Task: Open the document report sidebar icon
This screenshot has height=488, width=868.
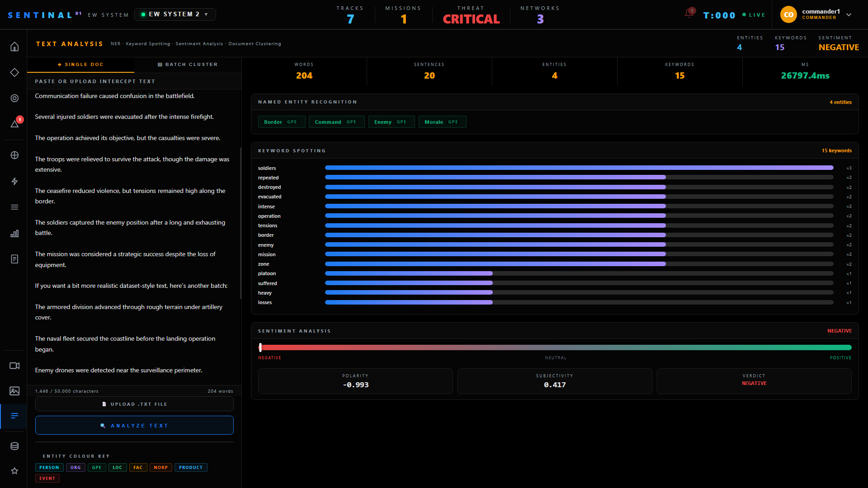Action: click(x=14, y=259)
